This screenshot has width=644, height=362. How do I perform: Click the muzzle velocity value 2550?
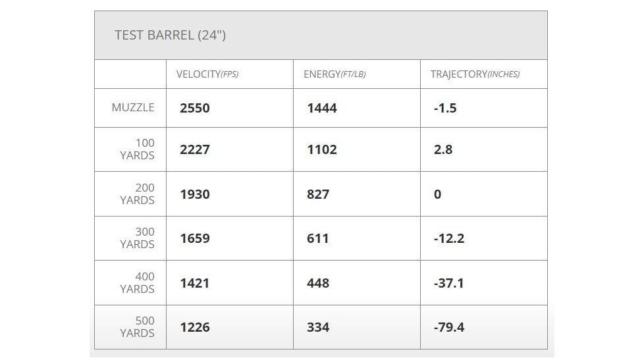click(x=195, y=108)
